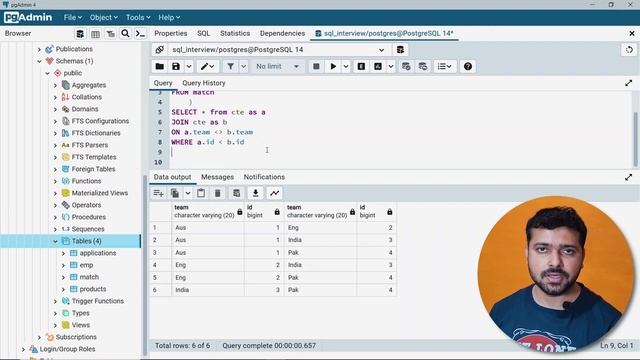
Task: Select the products table in tree
Action: click(93, 289)
